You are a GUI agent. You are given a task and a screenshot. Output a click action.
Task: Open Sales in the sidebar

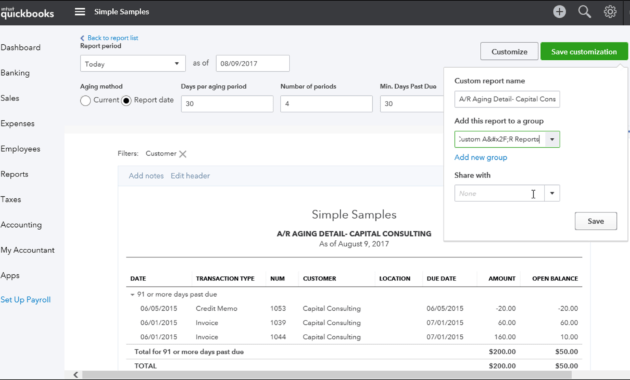pos(10,98)
